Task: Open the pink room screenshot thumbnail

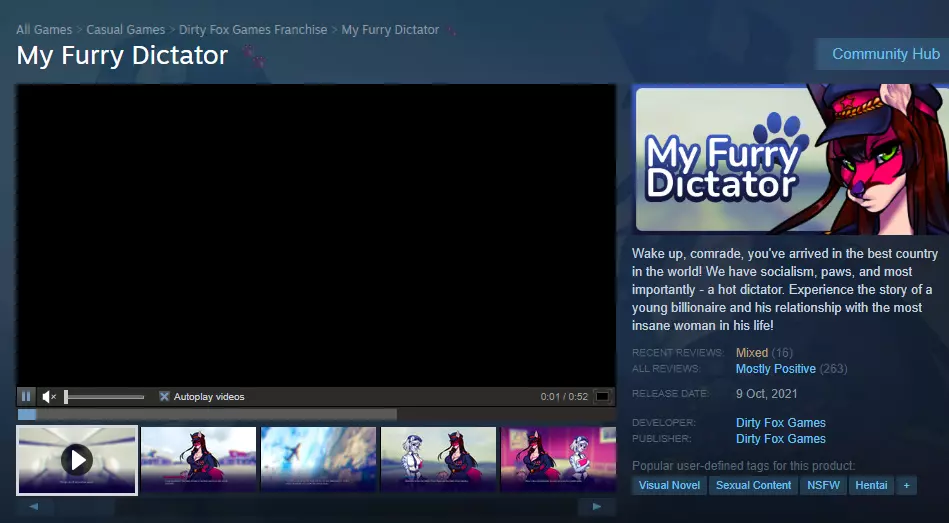Action: point(558,459)
